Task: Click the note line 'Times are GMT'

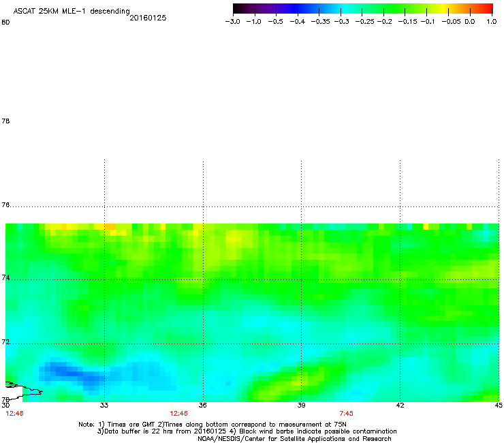Action: click(x=212, y=425)
